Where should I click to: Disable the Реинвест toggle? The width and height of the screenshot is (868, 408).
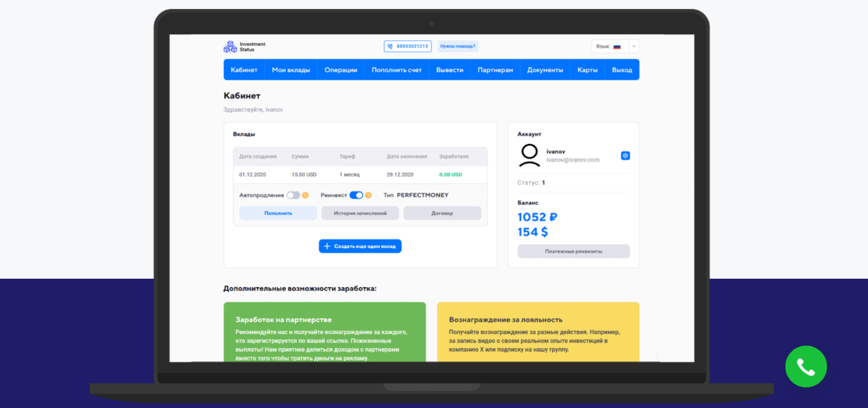(358, 195)
